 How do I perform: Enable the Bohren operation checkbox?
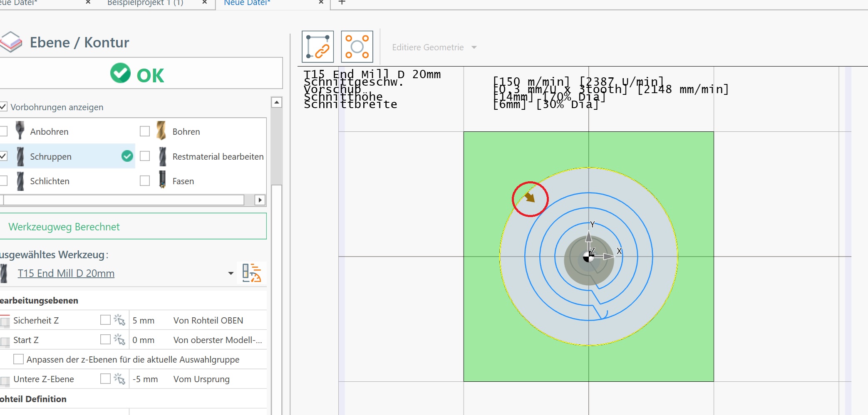click(145, 131)
